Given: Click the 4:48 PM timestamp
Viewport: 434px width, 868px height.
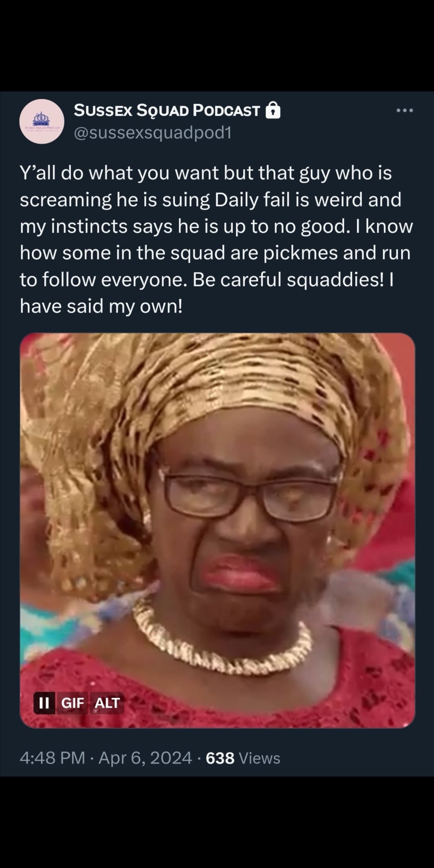Looking at the screenshot, I should [52, 758].
